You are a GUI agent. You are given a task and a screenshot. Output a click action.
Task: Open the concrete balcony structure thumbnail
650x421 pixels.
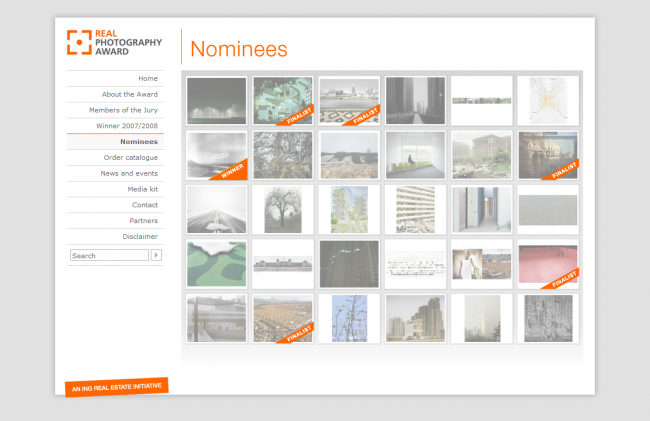pos(216,319)
